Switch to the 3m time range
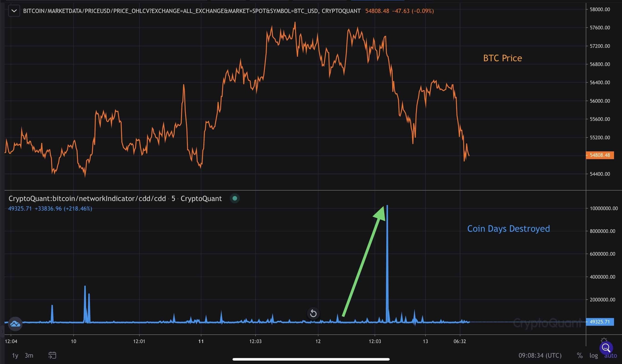Viewport: 622px width, 364px height. (x=29, y=355)
